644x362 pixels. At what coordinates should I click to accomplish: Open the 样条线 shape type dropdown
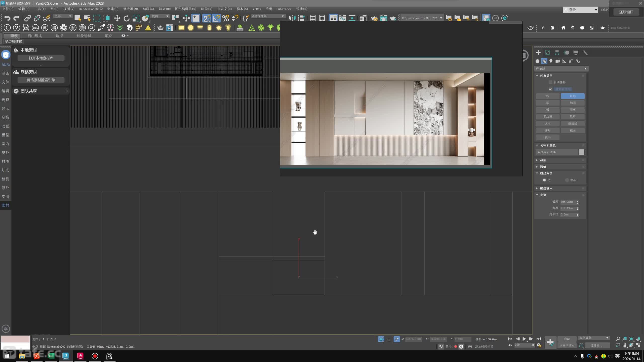tap(561, 69)
